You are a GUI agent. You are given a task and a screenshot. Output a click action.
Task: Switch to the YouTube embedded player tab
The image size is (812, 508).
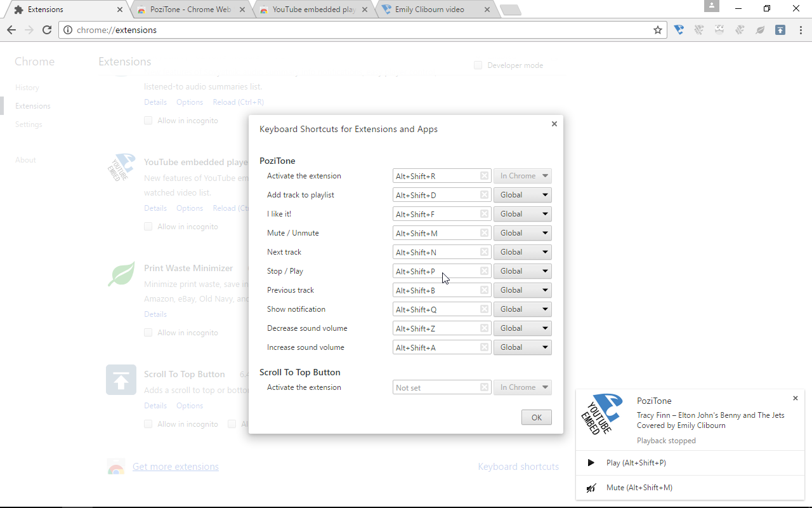(313, 10)
